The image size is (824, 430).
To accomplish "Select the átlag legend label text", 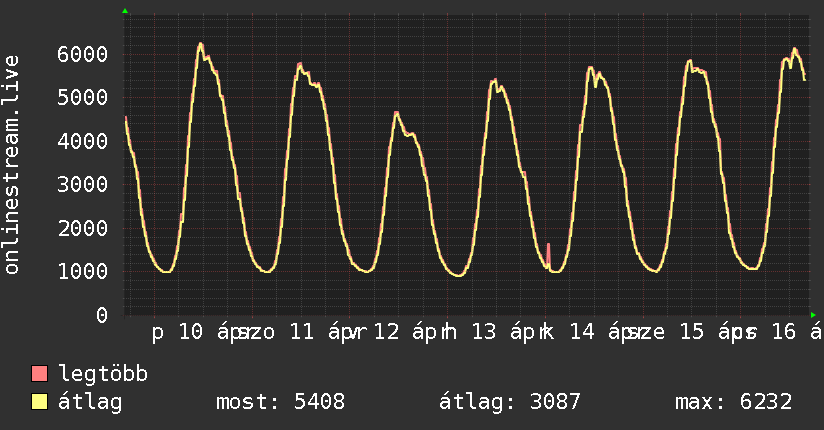I will [x=90, y=403].
